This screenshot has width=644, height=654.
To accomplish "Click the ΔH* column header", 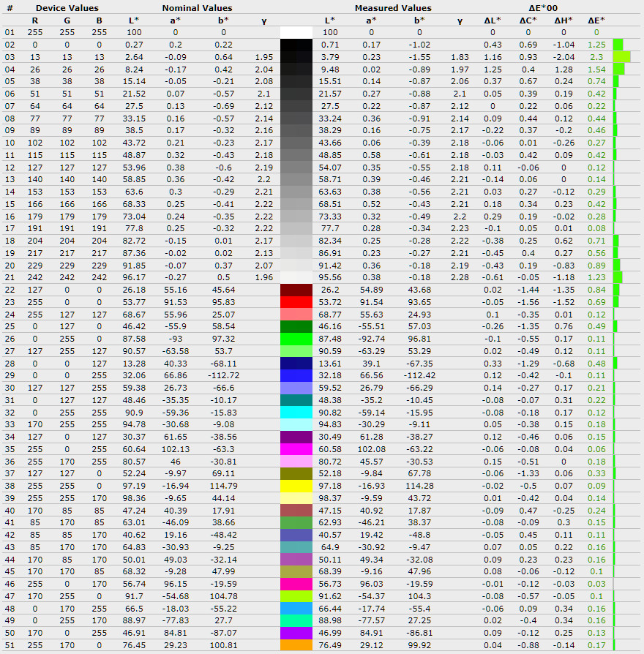I will click(563, 20).
